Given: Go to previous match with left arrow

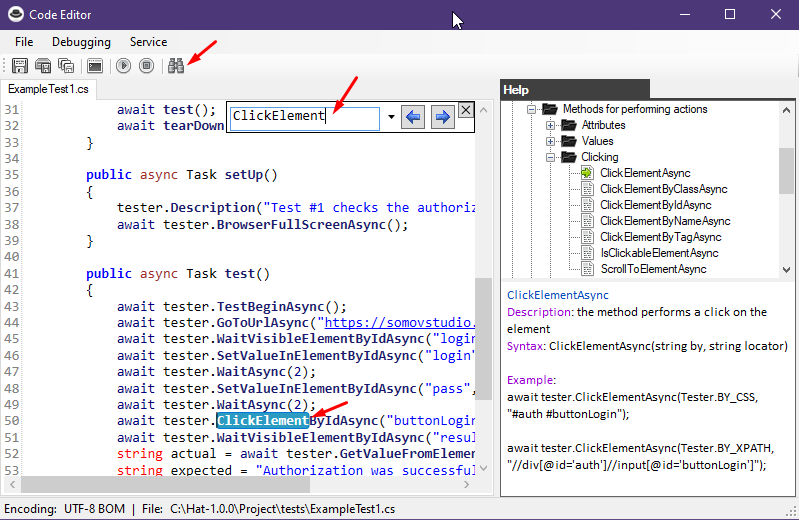Looking at the screenshot, I should coord(415,117).
